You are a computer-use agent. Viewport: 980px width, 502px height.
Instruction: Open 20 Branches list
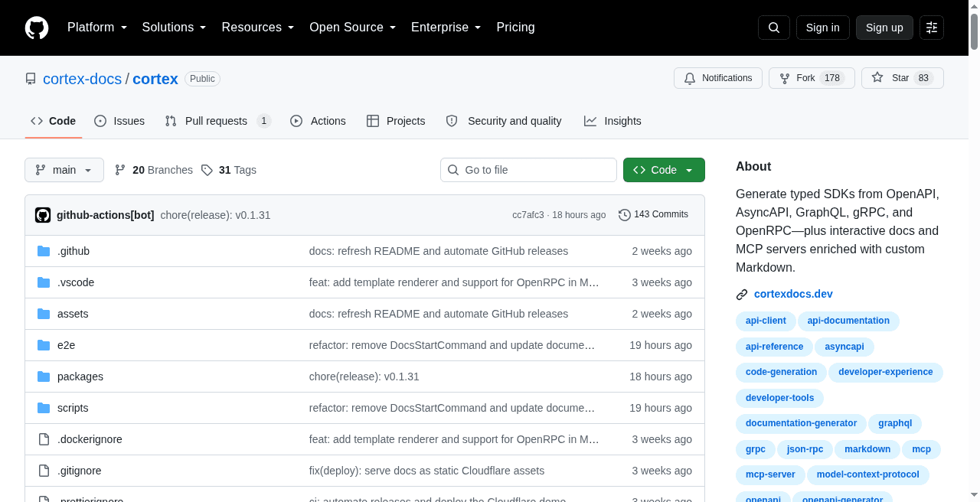tap(153, 170)
